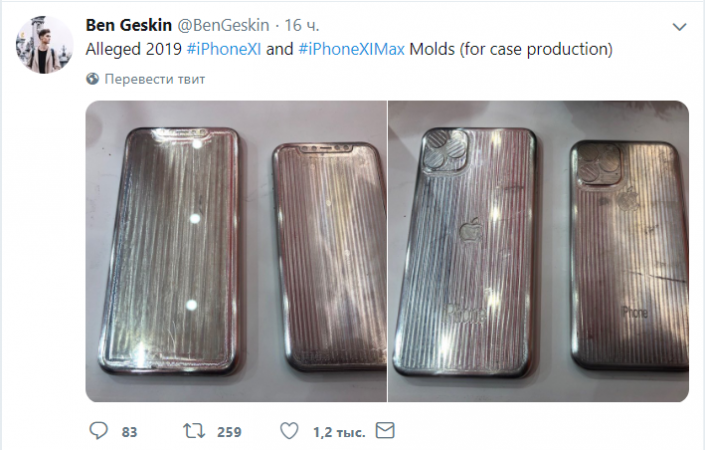705x450 pixels.
Task: Click the reply count 83
Action: [128, 432]
